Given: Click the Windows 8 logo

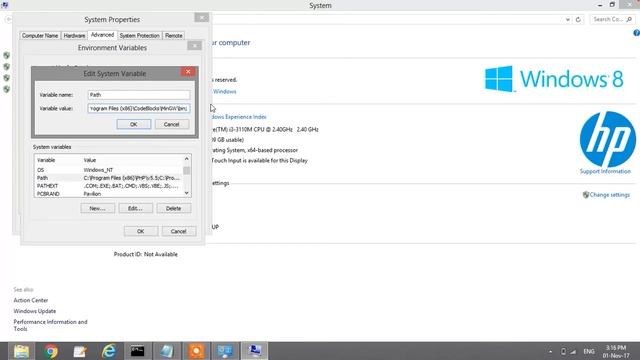Looking at the screenshot, I should (554, 79).
